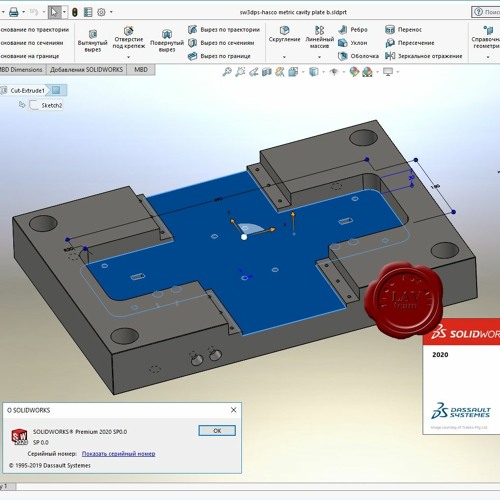The height and width of the screenshot is (500, 500).
Task: Click the Zoom to Area icon
Action: 240,72
